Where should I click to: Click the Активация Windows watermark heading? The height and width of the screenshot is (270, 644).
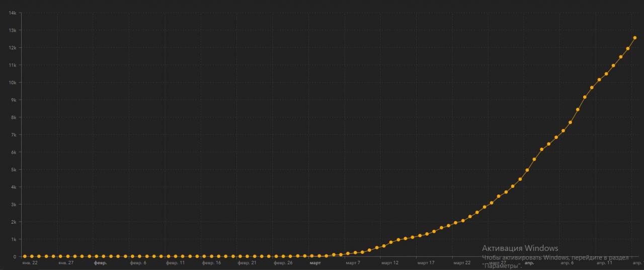pyautogui.click(x=520, y=248)
